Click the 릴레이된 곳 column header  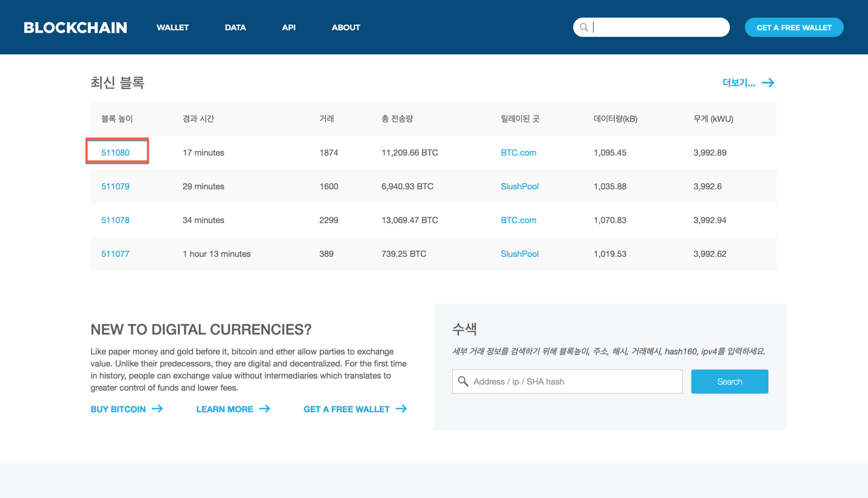520,119
